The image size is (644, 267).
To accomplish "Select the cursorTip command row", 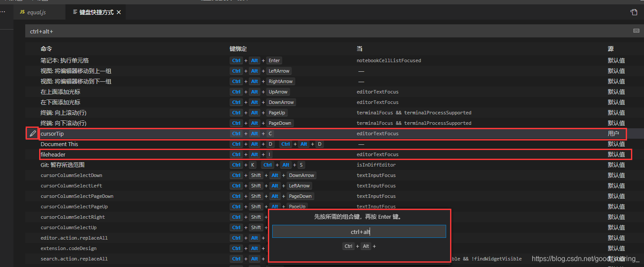I will click(334, 133).
